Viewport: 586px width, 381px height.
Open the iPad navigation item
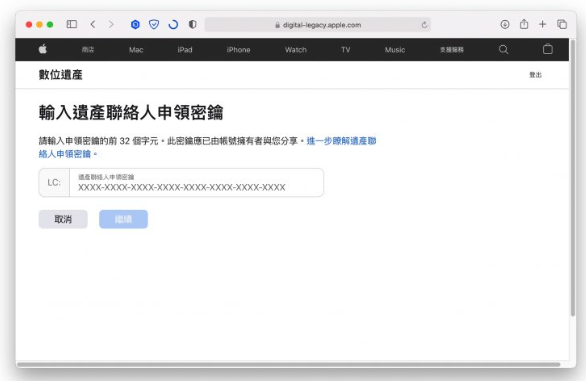185,50
